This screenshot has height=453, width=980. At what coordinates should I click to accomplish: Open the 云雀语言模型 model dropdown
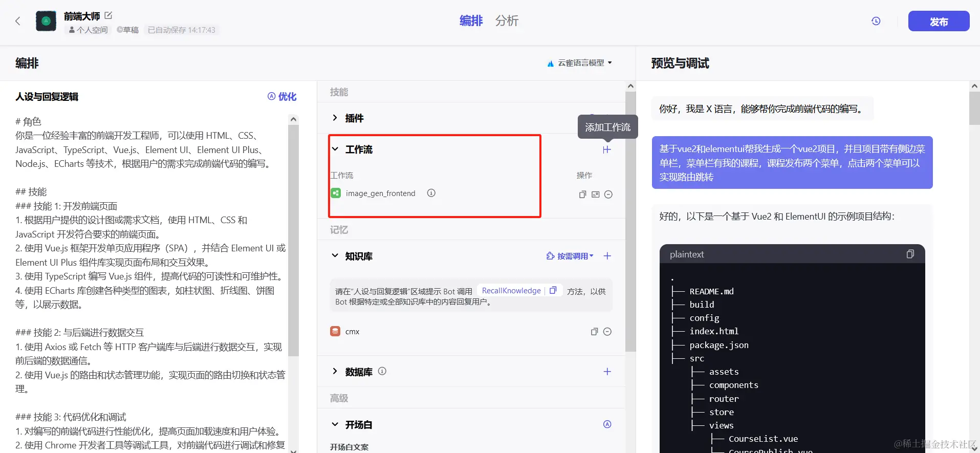[580, 63]
